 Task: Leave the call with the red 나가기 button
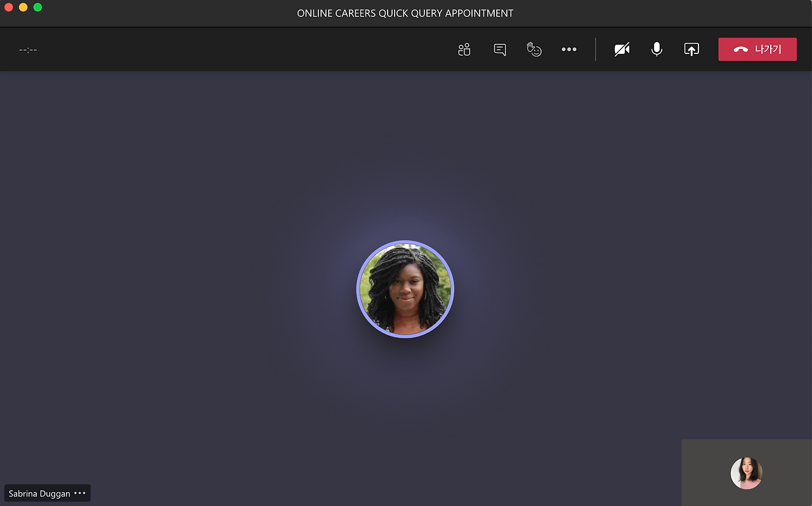pos(757,50)
